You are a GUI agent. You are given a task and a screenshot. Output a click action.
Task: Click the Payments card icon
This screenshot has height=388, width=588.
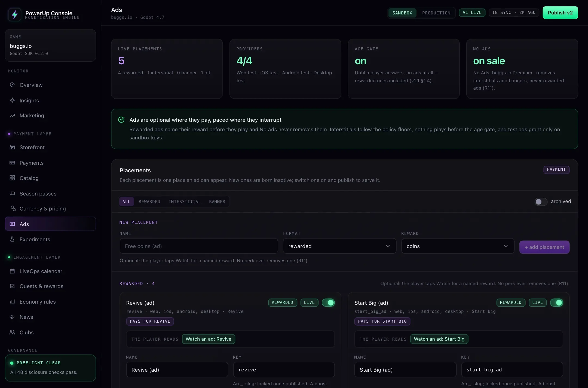tap(12, 163)
